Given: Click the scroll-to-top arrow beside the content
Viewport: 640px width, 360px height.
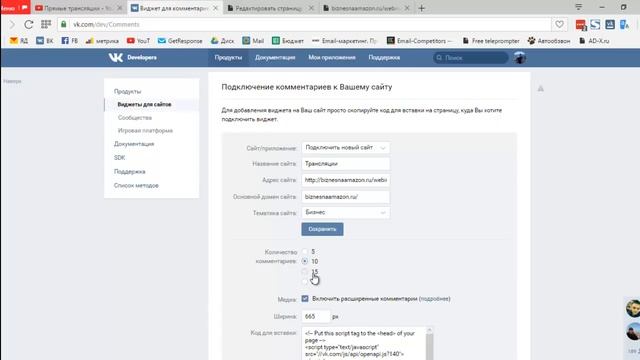Looking at the screenshot, I should pyautogui.click(x=540, y=89).
